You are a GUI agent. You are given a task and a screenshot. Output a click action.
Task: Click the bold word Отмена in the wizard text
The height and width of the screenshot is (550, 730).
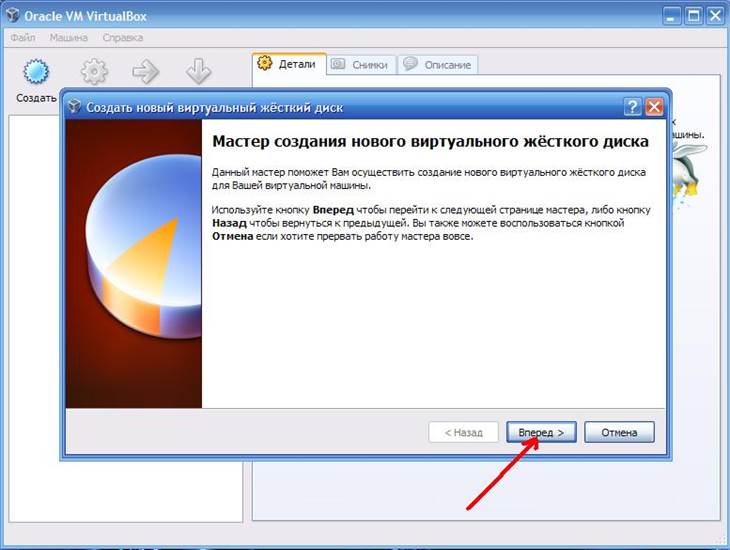(x=233, y=237)
